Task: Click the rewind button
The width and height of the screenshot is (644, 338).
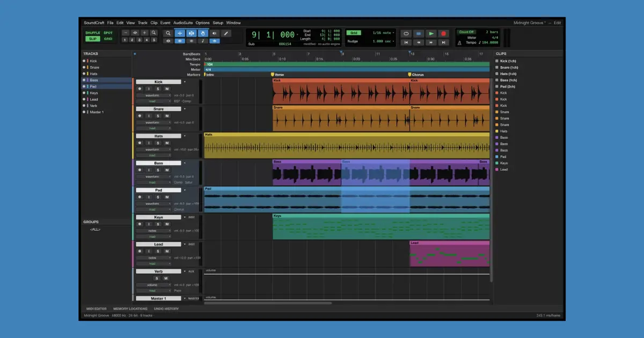Action: click(419, 42)
